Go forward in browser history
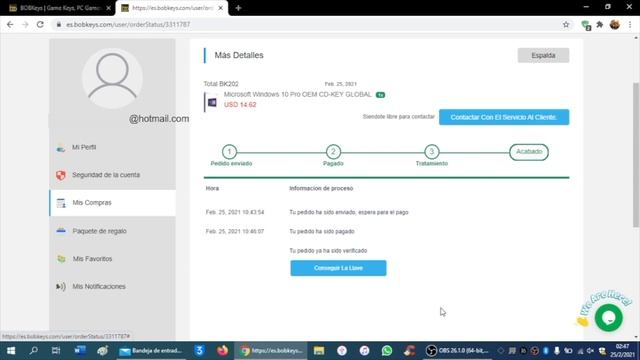640x360 pixels. coord(25,24)
